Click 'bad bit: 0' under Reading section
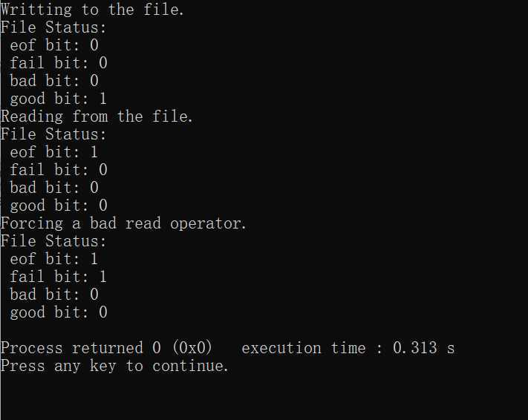This screenshot has width=528, height=420. [54, 188]
